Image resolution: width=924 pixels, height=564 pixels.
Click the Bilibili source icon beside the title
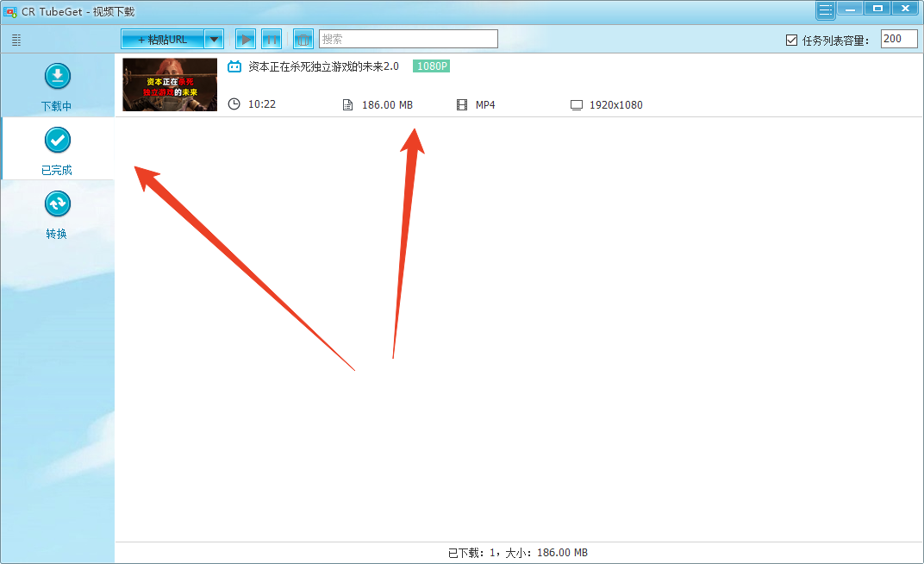pos(234,66)
